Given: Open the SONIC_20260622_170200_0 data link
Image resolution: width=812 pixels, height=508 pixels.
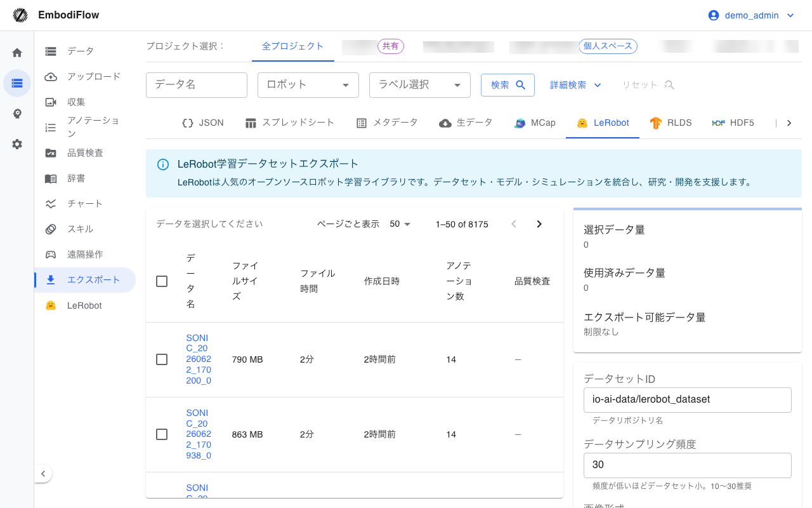Looking at the screenshot, I should click(x=199, y=359).
